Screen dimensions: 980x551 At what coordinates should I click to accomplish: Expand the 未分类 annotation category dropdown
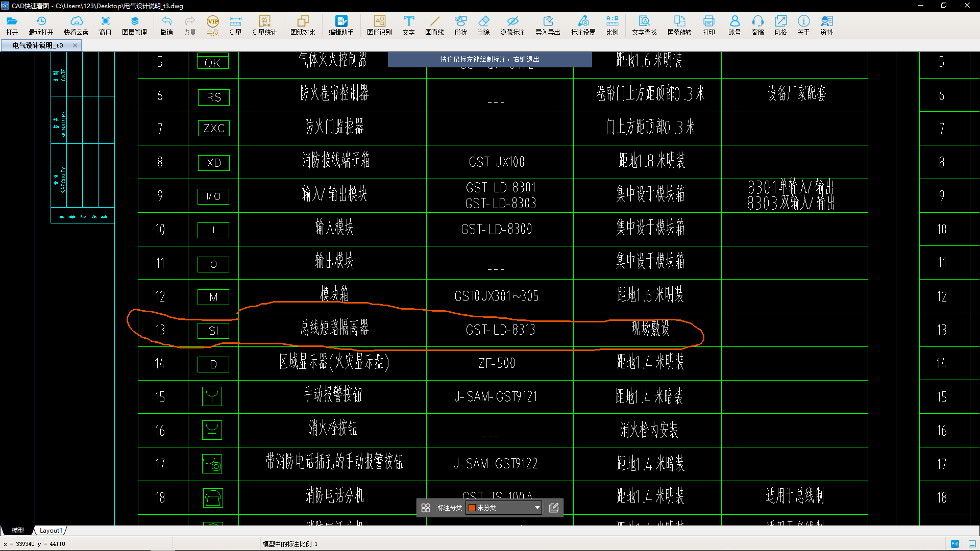pos(537,508)
